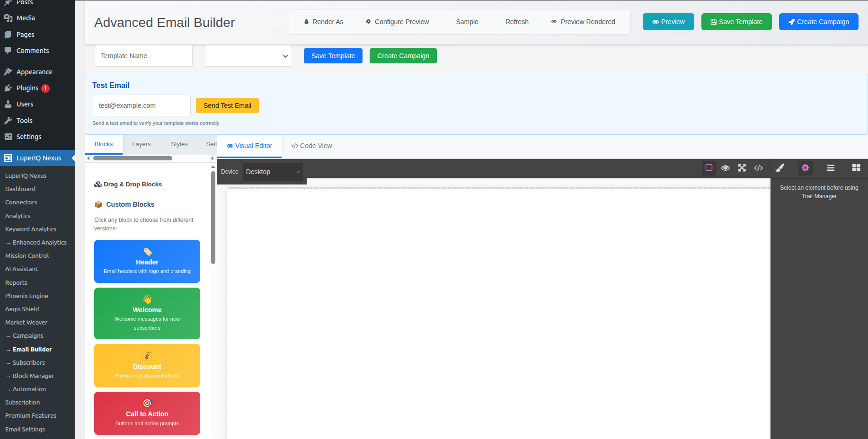868x439 pixels.
Task: Switch to the Code View tab
Action: 311,146
